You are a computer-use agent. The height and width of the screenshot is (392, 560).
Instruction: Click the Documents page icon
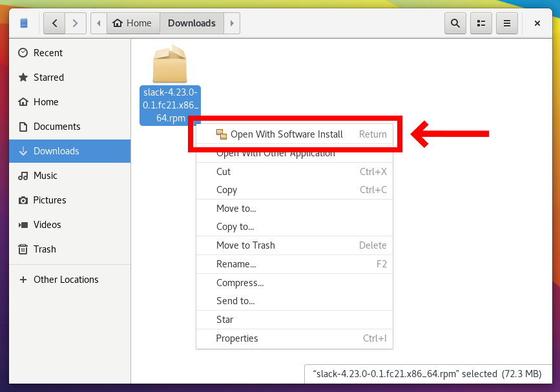pyautogui.click(x=23, y=127)
